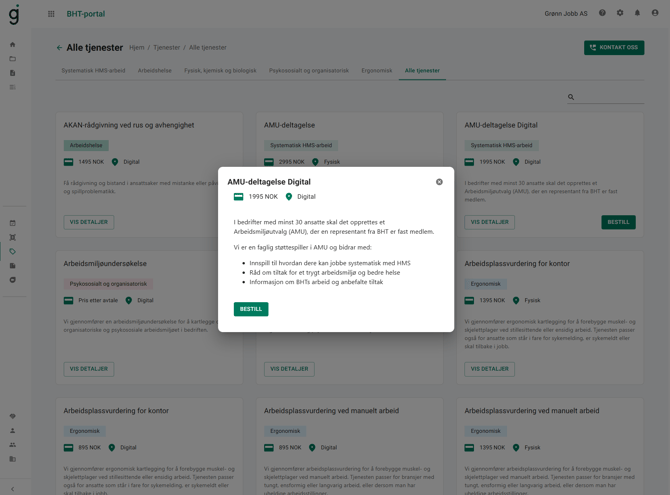Image resolution: width=670 pixels, height=495 pixels.
Task: Click the KONTAKT OSS button
Action: pos(614,48)
